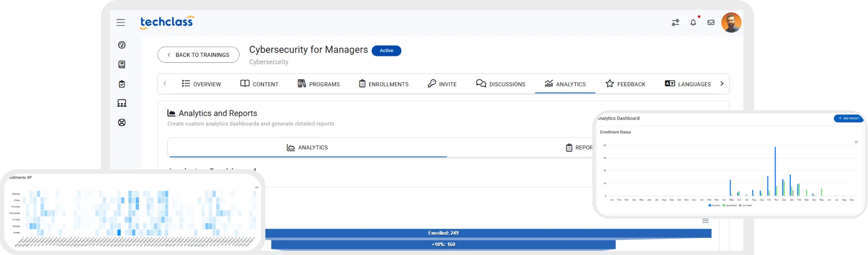
Task: Toggle Enrolled legend in Enrollment Status chart
Action: 714,205
